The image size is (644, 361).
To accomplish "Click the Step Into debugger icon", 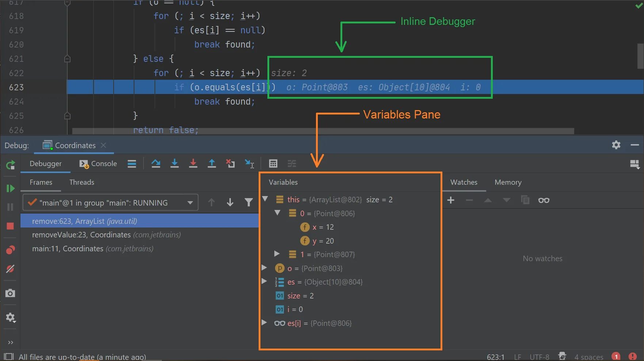I will point(175,163).
